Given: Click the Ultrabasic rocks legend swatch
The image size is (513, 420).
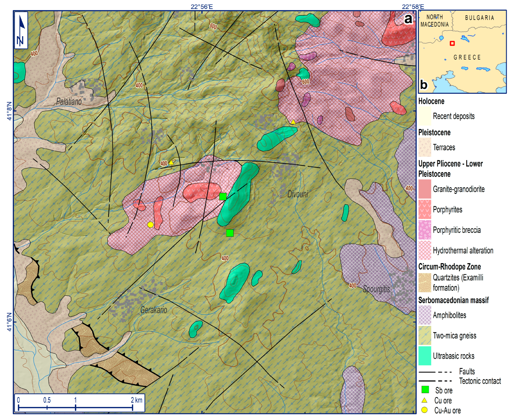Looking at the screenshot, I should coord(425,356).
